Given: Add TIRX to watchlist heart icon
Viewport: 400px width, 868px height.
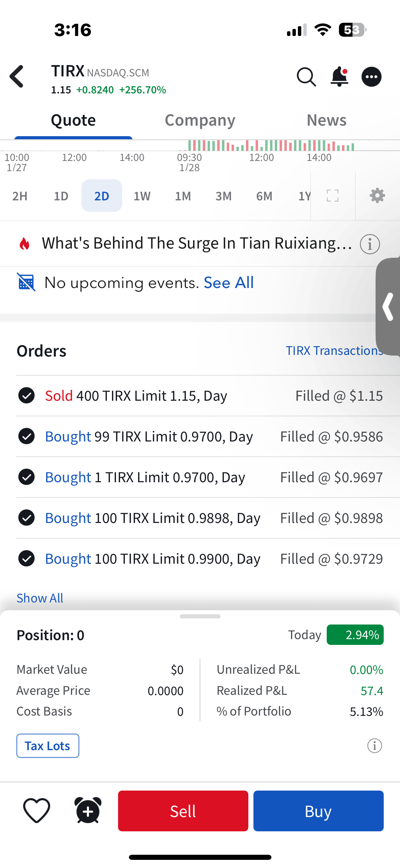Looking at the screenshot, I should click(x=37, y=811).
